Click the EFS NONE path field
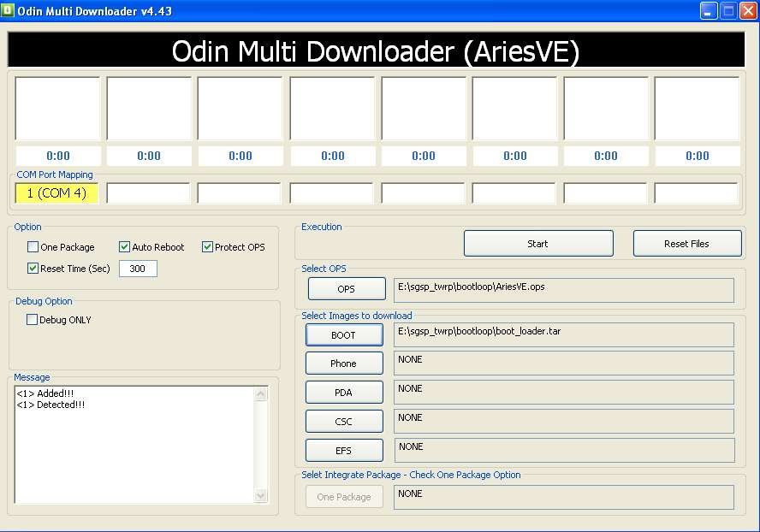 point(564,450)
